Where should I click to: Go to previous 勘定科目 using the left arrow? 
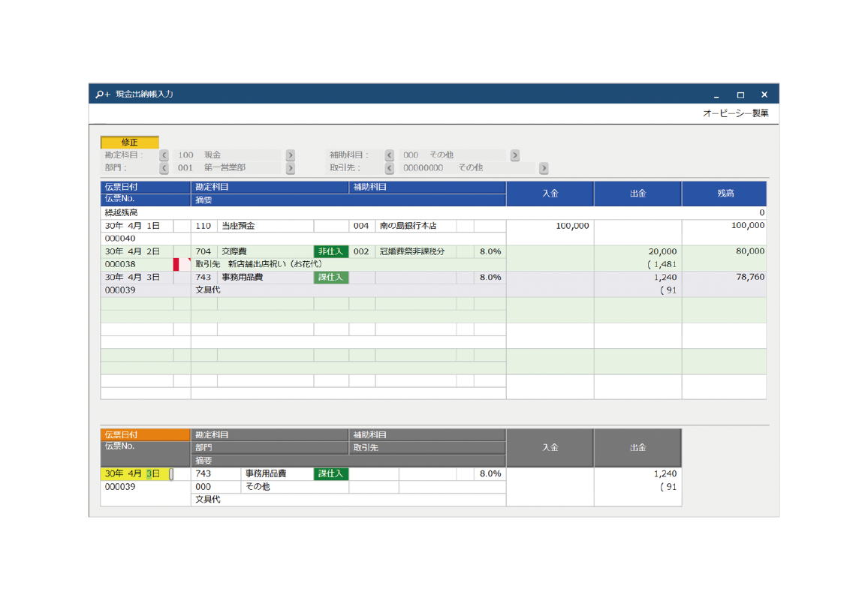164,155
